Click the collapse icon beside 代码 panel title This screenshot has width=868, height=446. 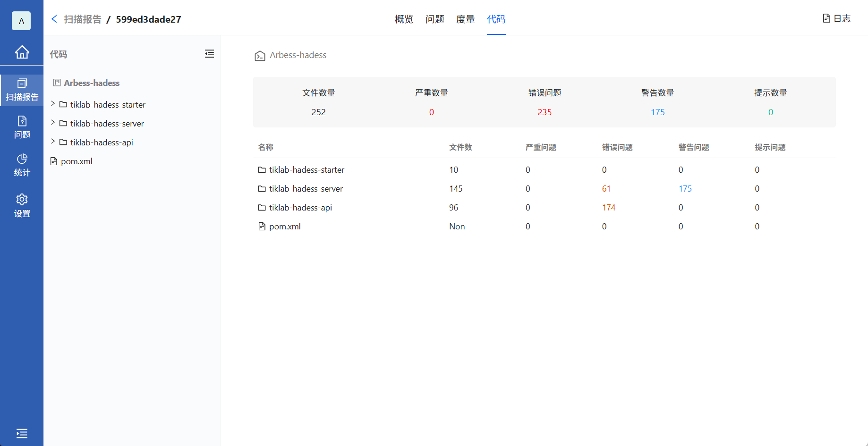pos(210,54)
